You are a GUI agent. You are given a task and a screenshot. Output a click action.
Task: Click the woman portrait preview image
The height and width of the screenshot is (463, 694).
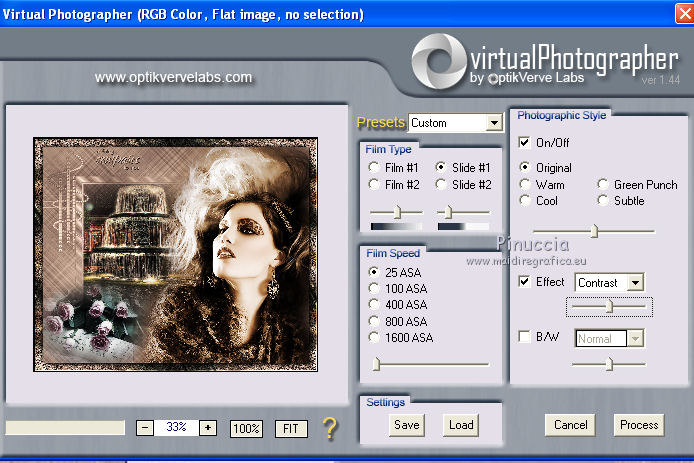pyautogui.click(x=176, y=254)
